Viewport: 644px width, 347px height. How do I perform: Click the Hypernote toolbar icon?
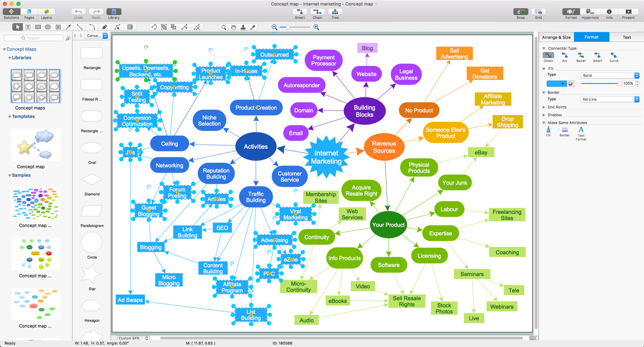coord(589,13)
